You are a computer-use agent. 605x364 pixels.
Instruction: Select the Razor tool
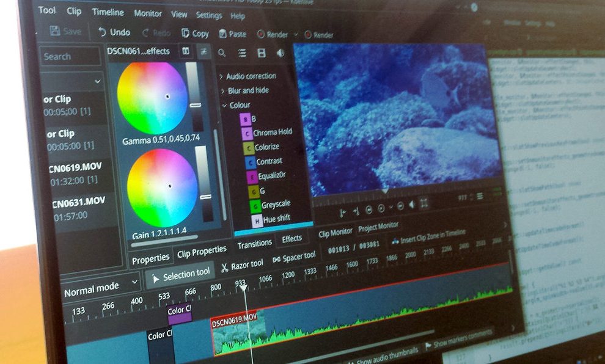(x=242, y=264)
